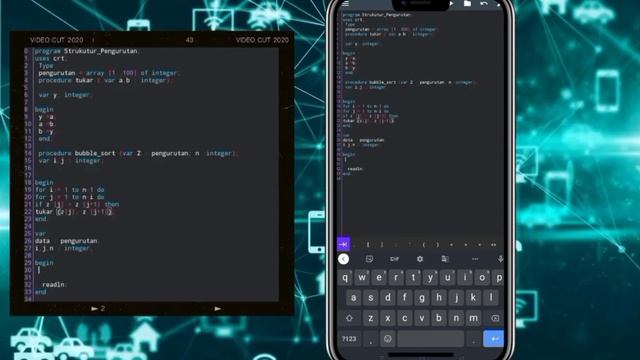The image size is (640, 360).
Task: Click the 'procedure bubble_sort' line in zoomed code panel
Action: (138, 153)
